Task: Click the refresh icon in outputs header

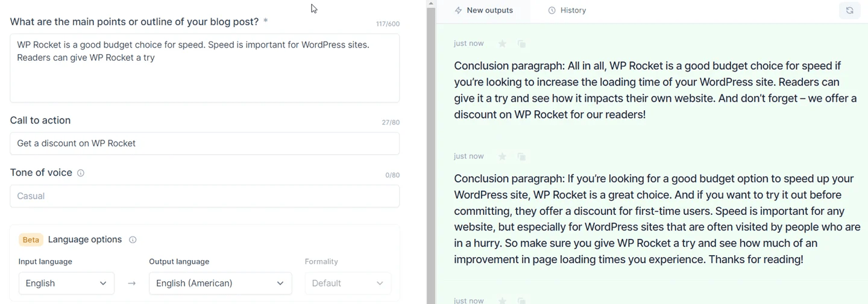Action: pos(849,10)
